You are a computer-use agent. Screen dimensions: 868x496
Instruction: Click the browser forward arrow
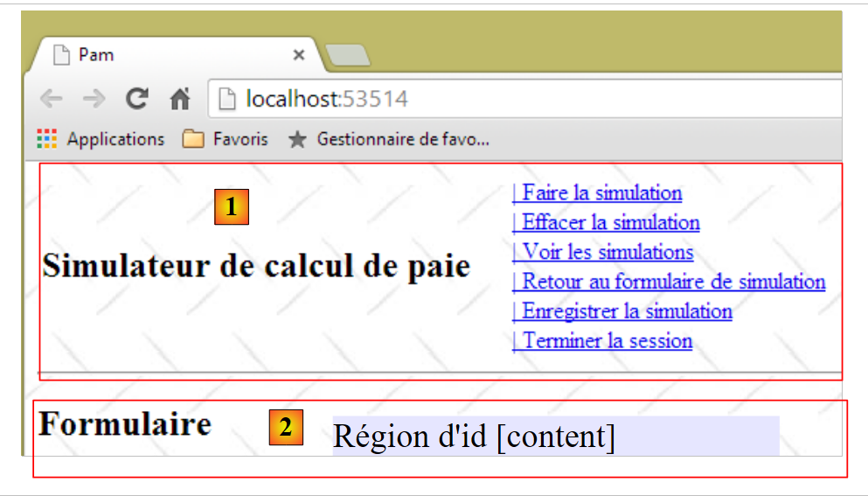[x=94, y=99]
